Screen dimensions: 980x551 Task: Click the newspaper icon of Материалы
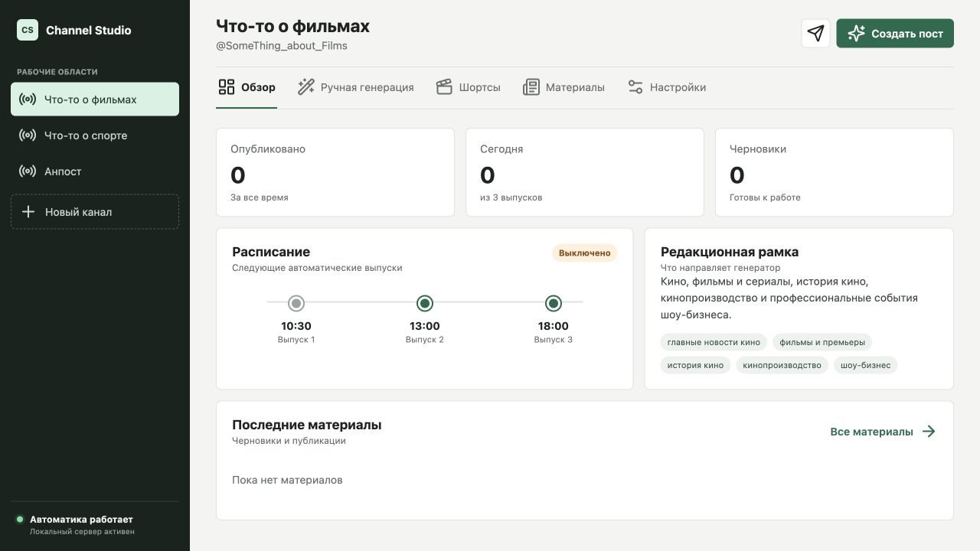point(531,87)
